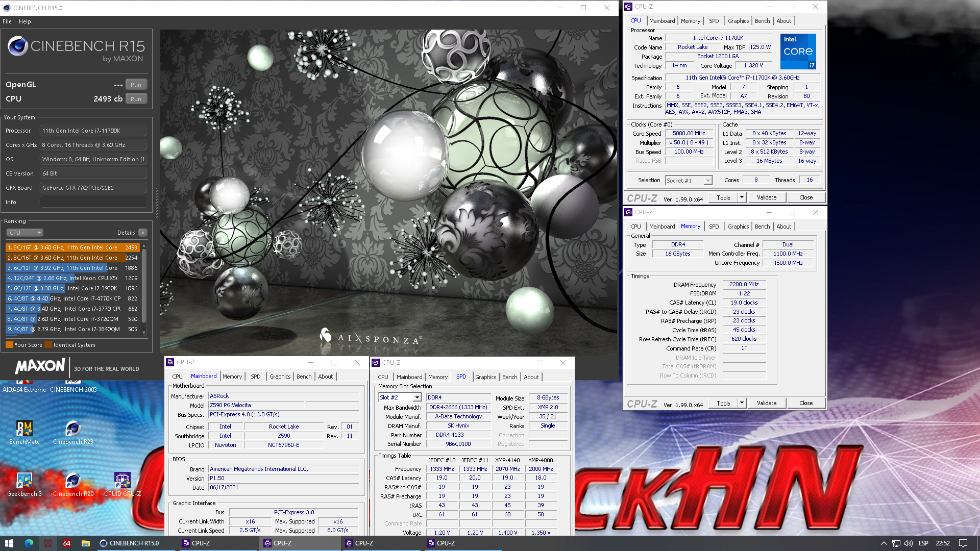Launch the Cinebench R23 desktop icon
Viewport: 980px width, 551px height.
click(x=73, y=432)
